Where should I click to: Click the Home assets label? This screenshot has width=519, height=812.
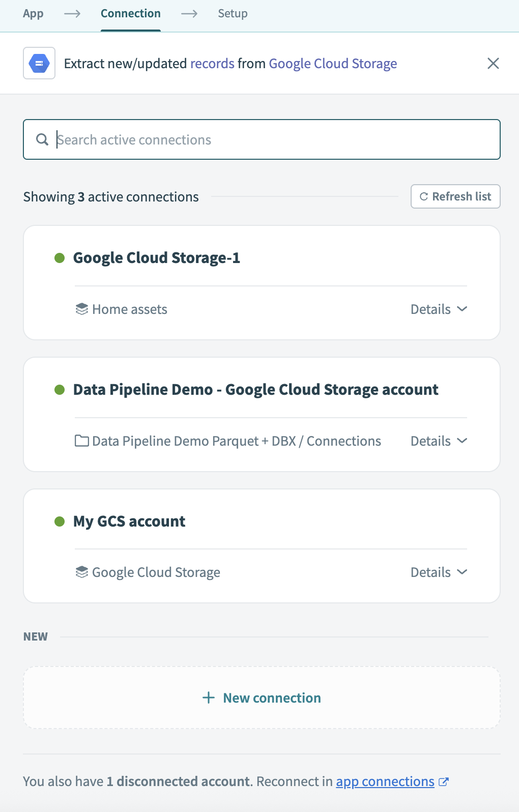(130, 309)
